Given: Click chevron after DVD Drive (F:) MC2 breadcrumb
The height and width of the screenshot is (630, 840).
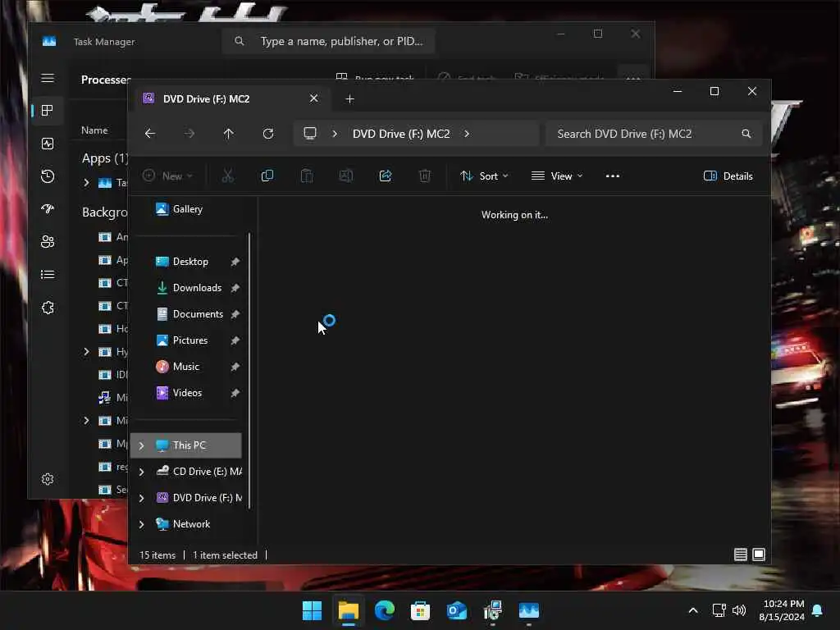Looking at the screenshot, I should tap(467, 134).
